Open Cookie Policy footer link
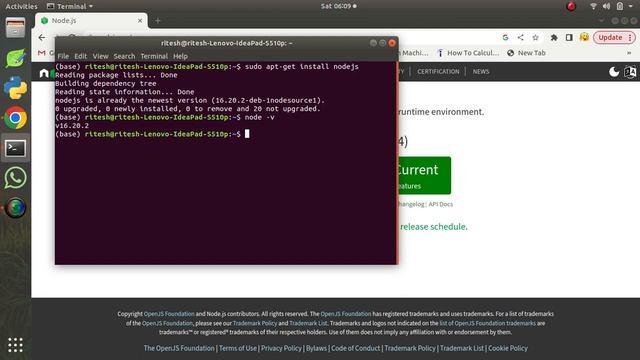Viewport: 640px width, 360px height. coord(508,348)
